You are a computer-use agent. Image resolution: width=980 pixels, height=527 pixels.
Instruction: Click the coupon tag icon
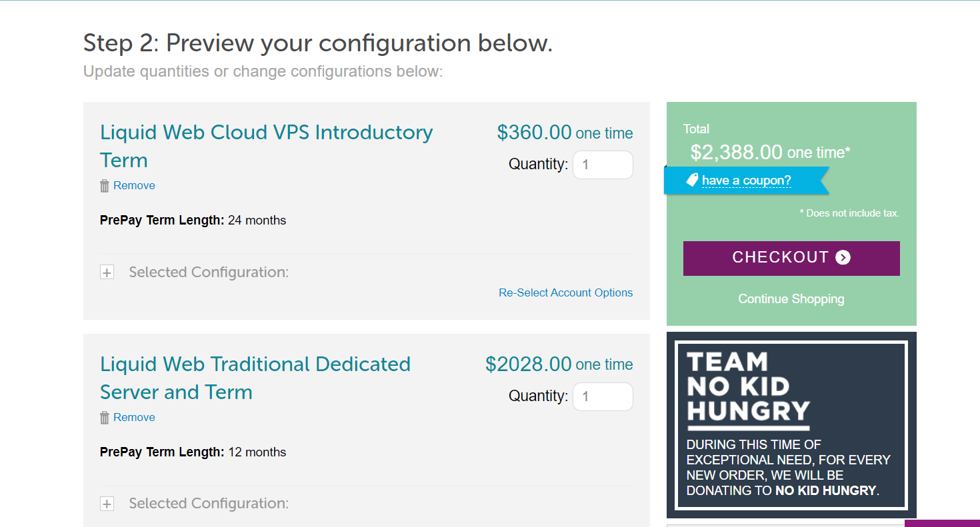(693, 180)
